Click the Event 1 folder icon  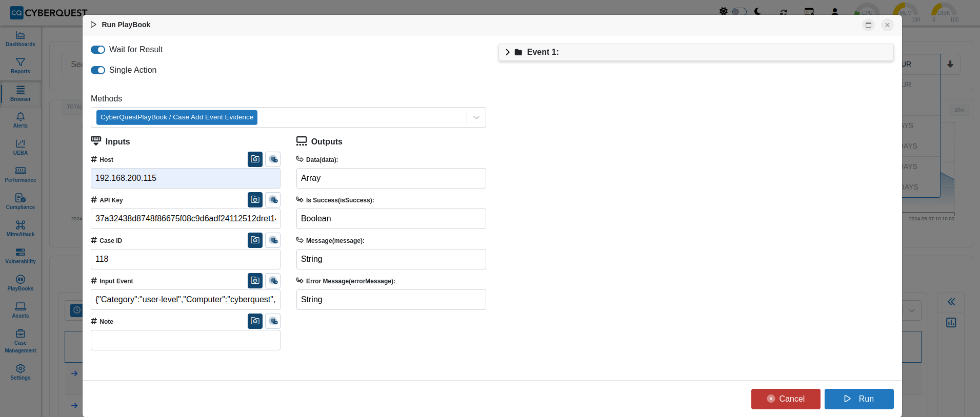[x=518, y=52]
